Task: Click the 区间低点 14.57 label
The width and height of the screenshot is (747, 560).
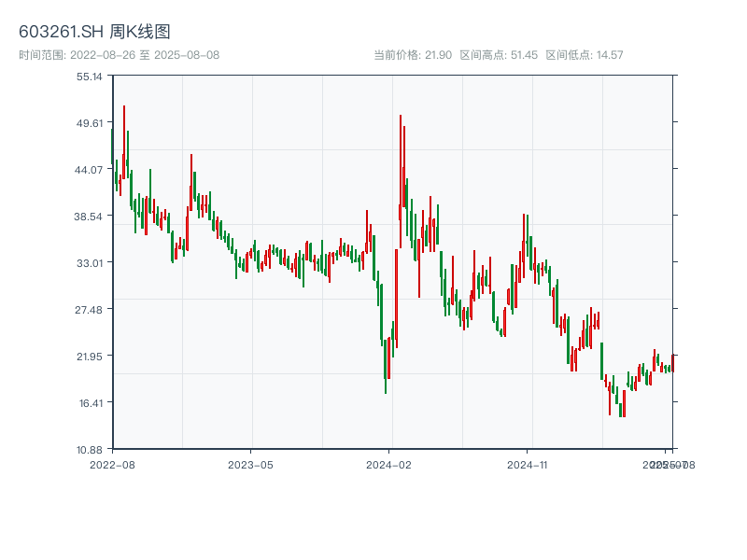Action: (584, 55)
